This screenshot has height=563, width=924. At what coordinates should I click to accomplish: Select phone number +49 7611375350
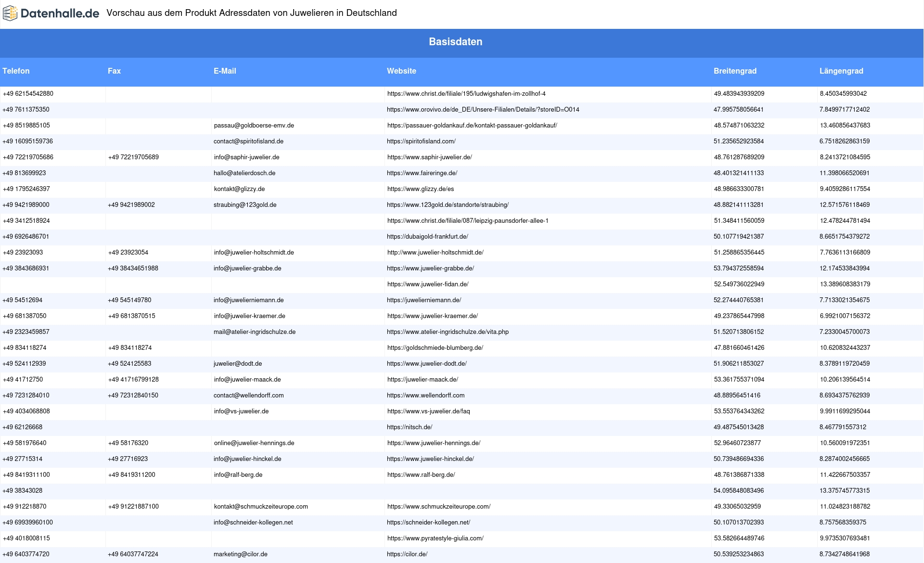[26, 110]
